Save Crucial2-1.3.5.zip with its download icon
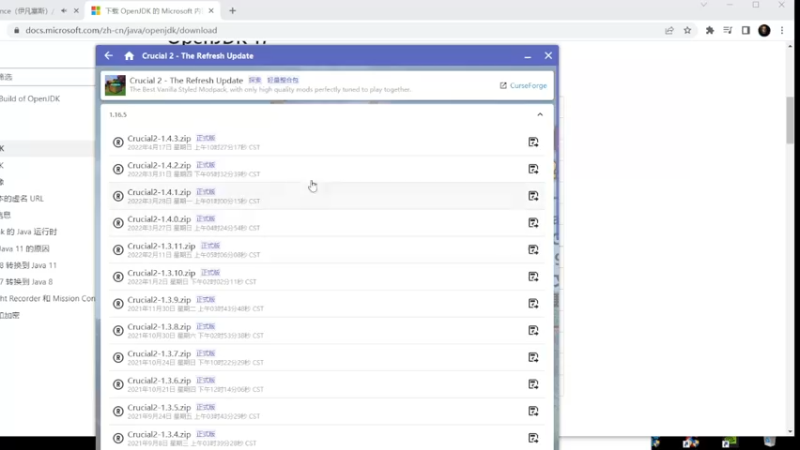 533,411
